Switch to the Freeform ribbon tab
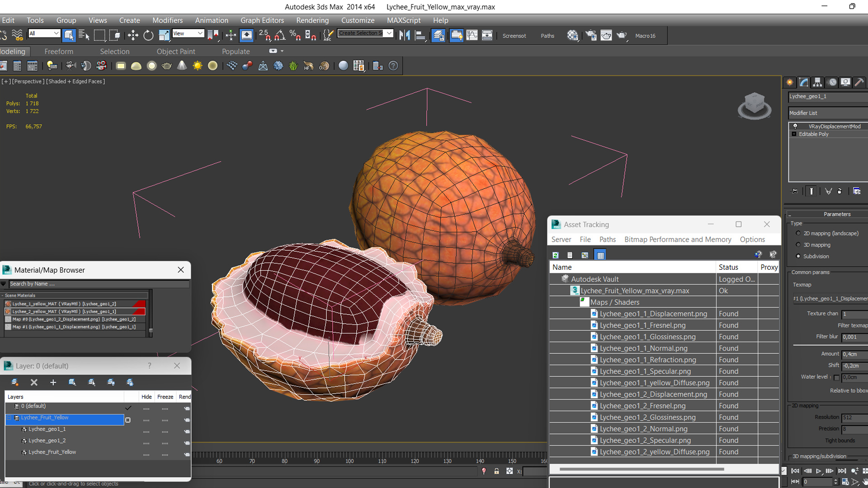Image resolution: width=868 pixels, height=488 pixels. (x=59, y=52)
